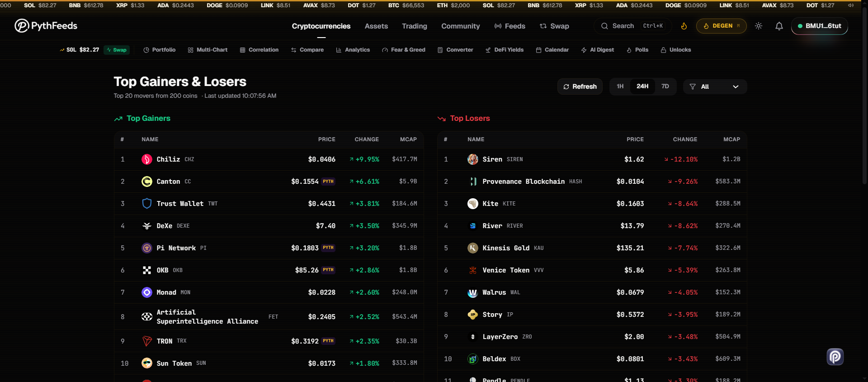Click the Canton coin icon
This screenshot has height=382, width=868.
[x=147, y=181]
